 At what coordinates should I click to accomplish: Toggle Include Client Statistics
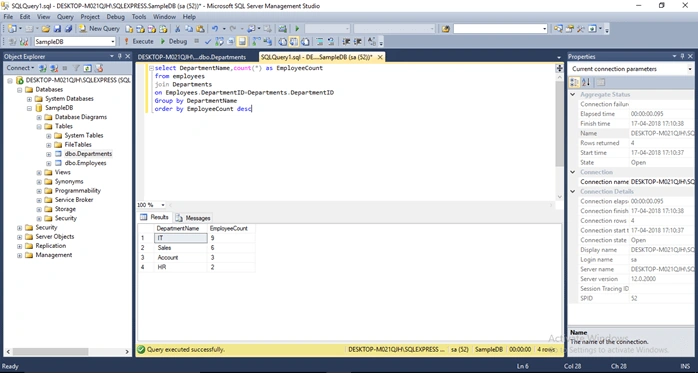click(x=267, y=41)
